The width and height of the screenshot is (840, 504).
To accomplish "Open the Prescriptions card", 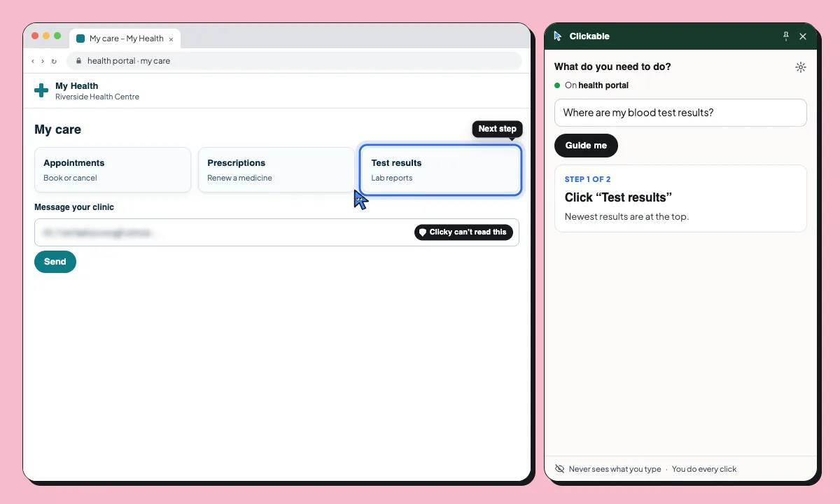I will 276,170.
